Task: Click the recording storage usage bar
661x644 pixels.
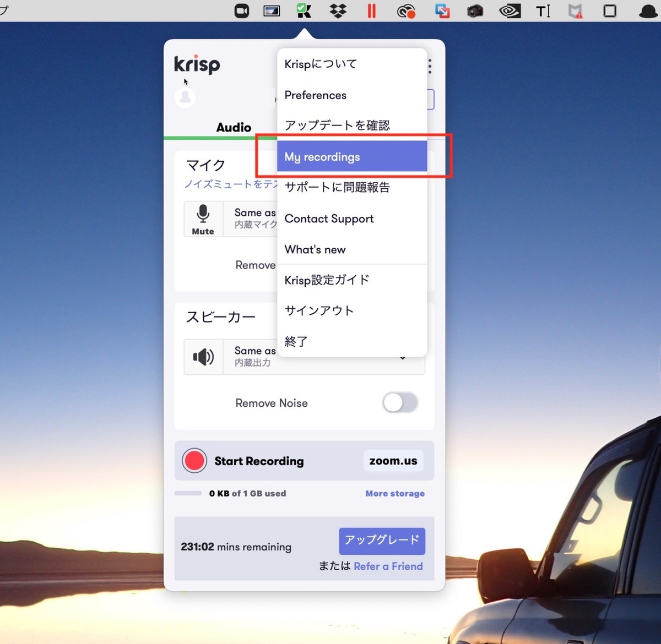Action: (x=188, y=493)
